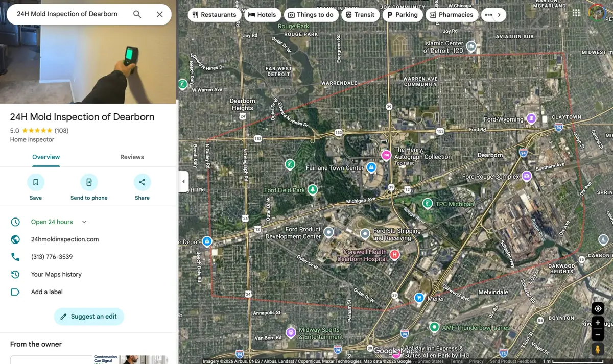613x364 pixels.
Task: Select the Parking filter chip
Action: pyautogui.click(x=403, y=15)
